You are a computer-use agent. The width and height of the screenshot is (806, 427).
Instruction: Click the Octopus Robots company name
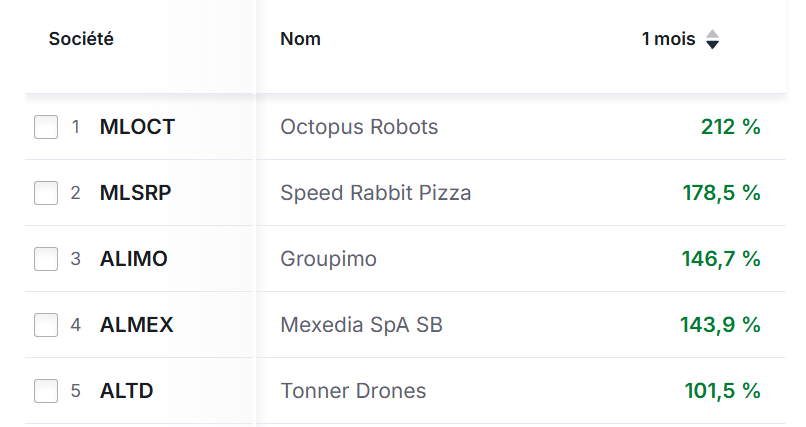coord(359,127)
